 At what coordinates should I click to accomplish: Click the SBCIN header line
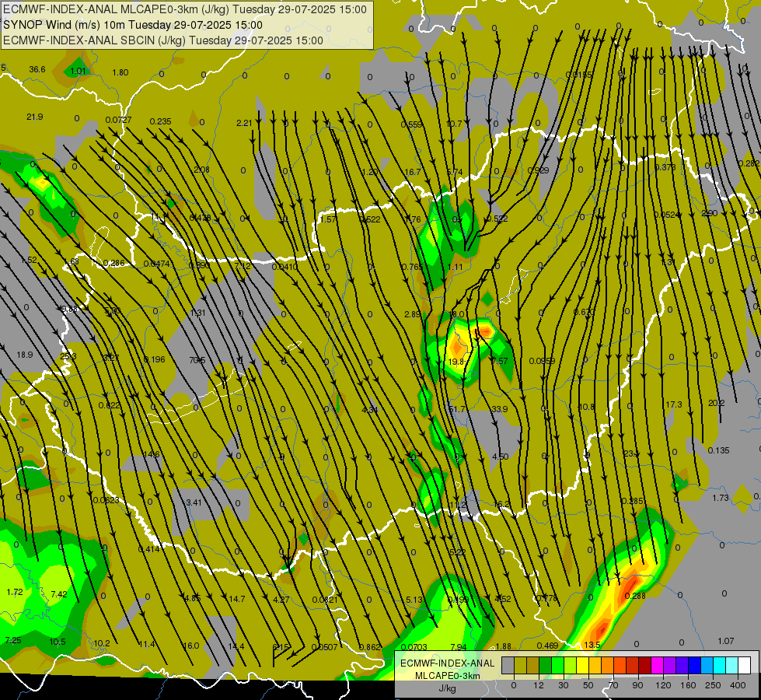163,40
